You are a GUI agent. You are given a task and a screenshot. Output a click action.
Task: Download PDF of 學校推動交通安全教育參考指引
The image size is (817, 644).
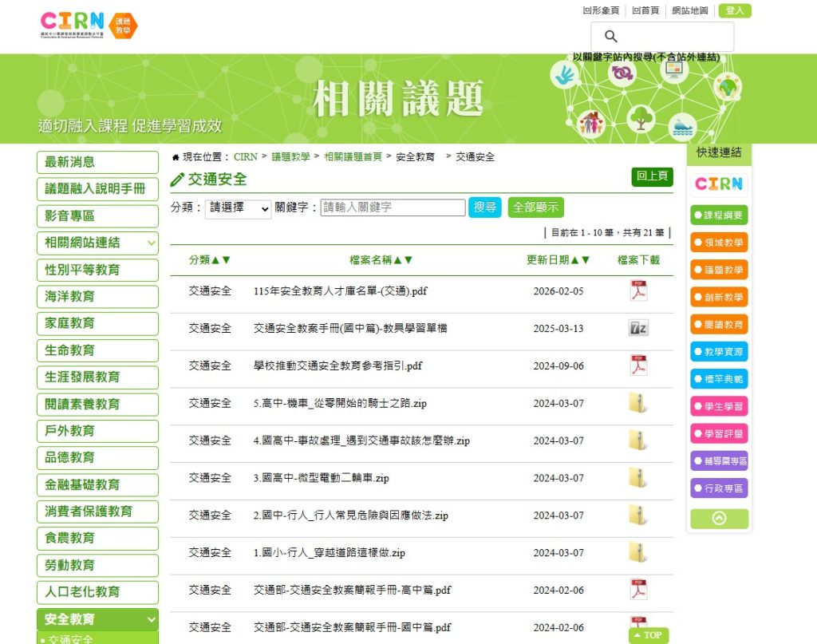click(x=638, y=365)
